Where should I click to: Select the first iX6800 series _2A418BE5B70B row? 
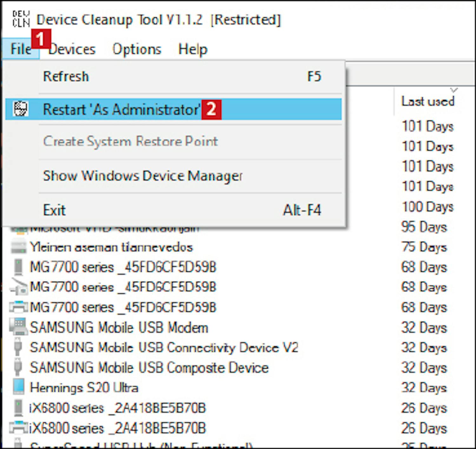pos(117,408)
